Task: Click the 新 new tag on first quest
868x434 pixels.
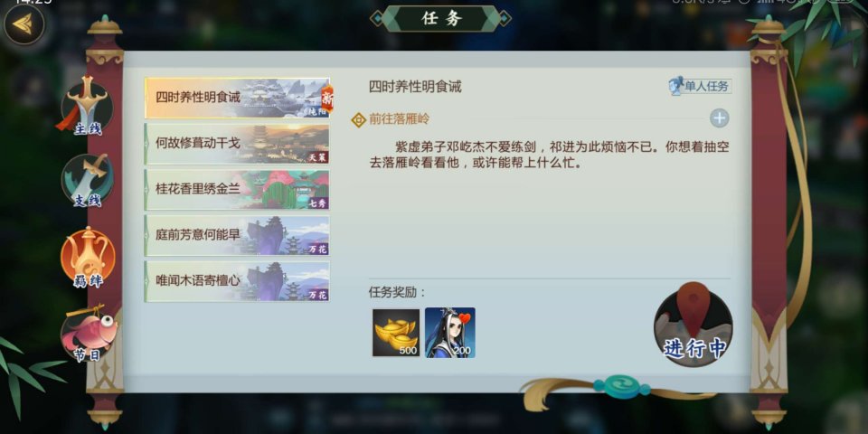Action: [327, 99]
